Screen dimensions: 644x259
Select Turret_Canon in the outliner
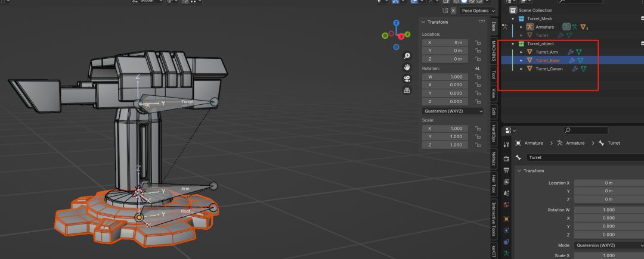click(x=549, y=69)
